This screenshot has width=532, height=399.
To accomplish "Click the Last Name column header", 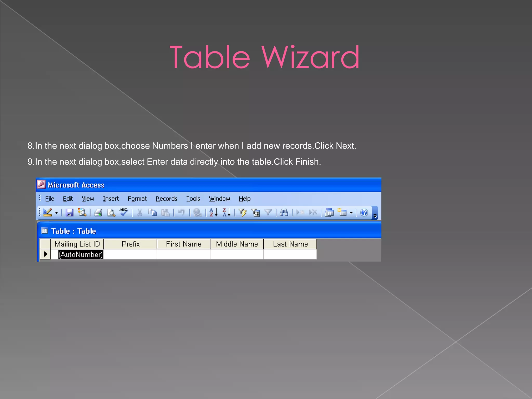I will [290, 244].
